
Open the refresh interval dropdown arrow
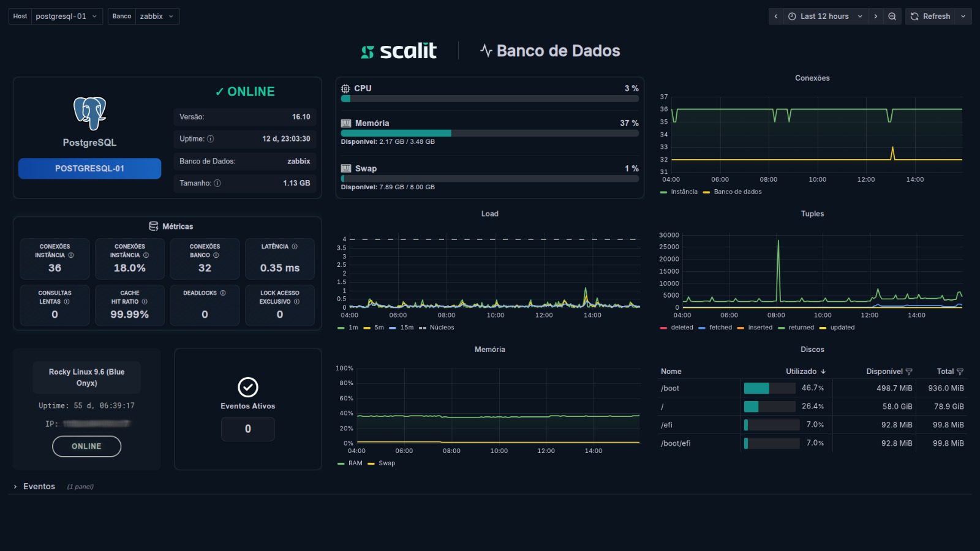pos(963,17)
